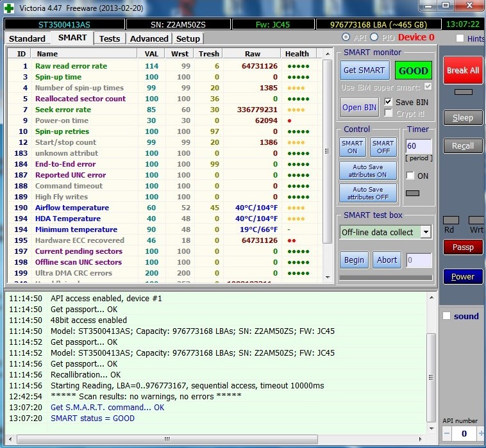Open the Tests tab
The width and height of the screenshot is (486, 448).
pyautogui.click(x=110, y=38)
